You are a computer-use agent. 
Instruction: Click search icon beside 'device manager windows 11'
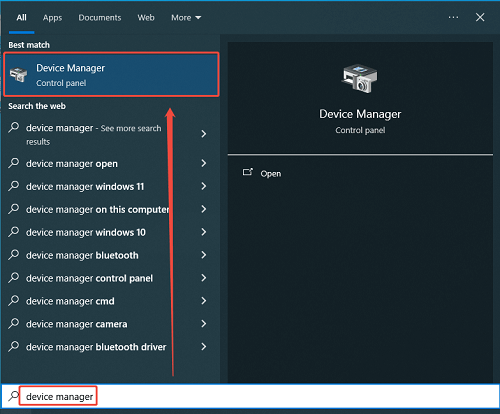pyautogui.click(x=14, y=186)
